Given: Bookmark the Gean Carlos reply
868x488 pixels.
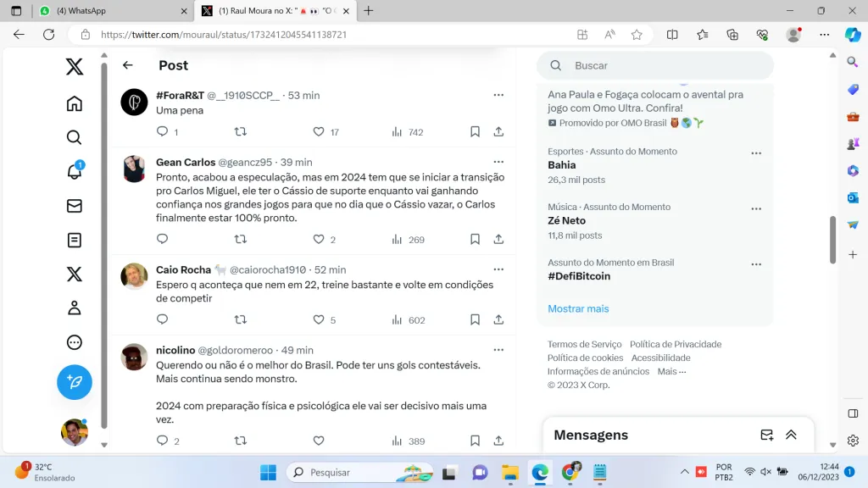Looking at the screenshot, I should (x=475, y=240).
